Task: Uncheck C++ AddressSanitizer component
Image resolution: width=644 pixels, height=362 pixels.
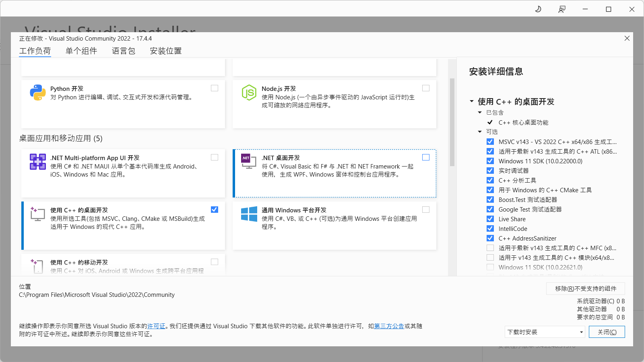Action: 490,238
